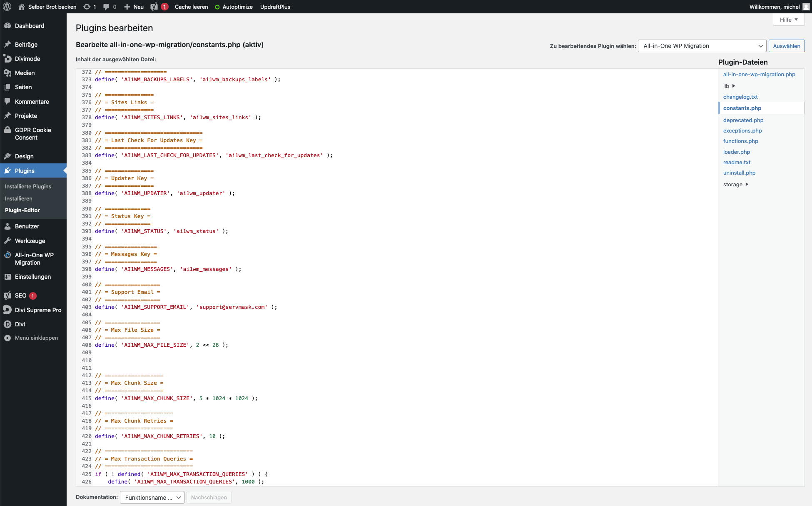Viewport: 812px width, 506px height.
Task: Open the Einstellungen menu
Action: click(x=32, y=277)
